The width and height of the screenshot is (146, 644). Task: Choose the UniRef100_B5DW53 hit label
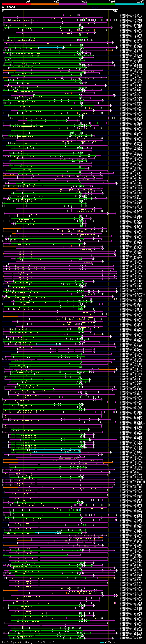tap(131, 105)
